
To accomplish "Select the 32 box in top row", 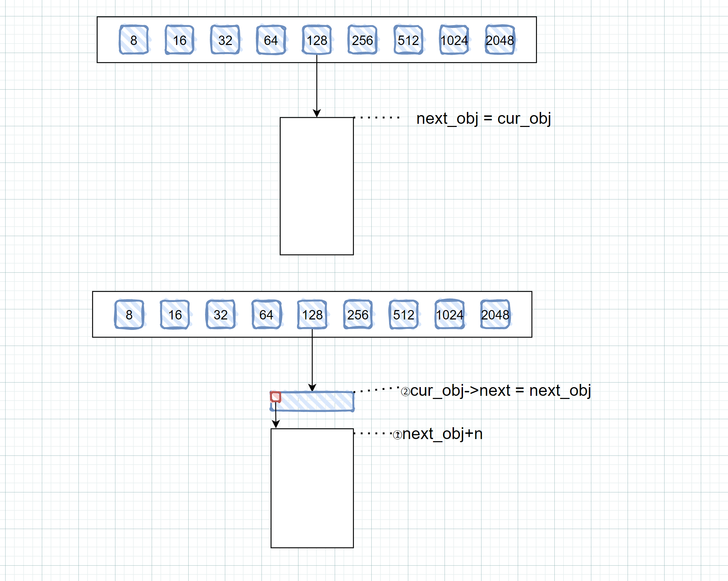I will [225, 40].
